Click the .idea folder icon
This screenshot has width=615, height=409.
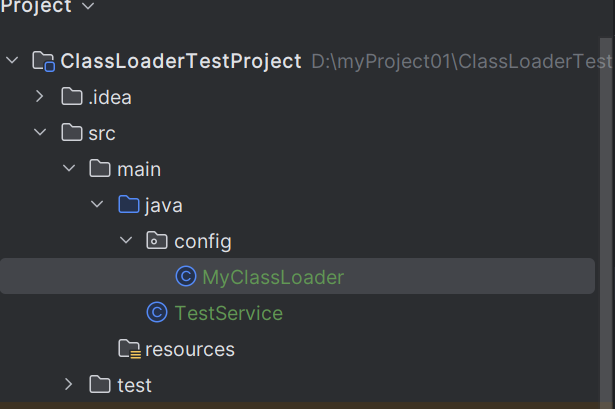71,97
